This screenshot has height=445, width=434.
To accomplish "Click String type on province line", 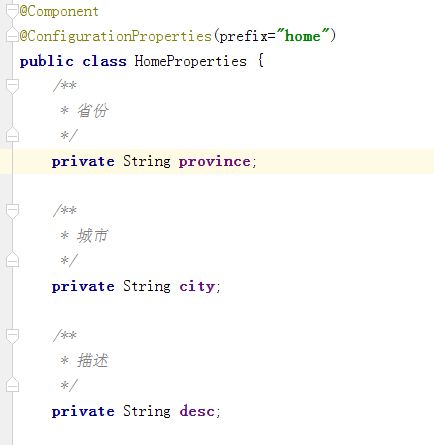I will pos(147,162).
